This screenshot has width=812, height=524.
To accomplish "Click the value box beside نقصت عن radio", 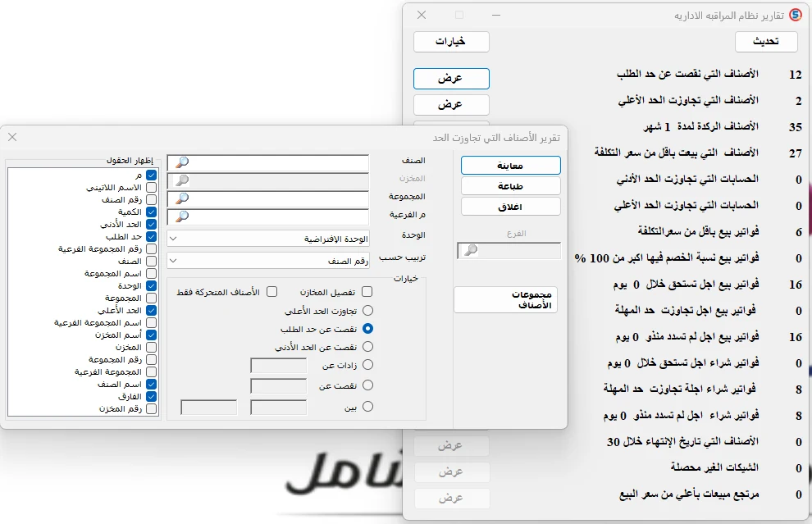I will 279,385.
